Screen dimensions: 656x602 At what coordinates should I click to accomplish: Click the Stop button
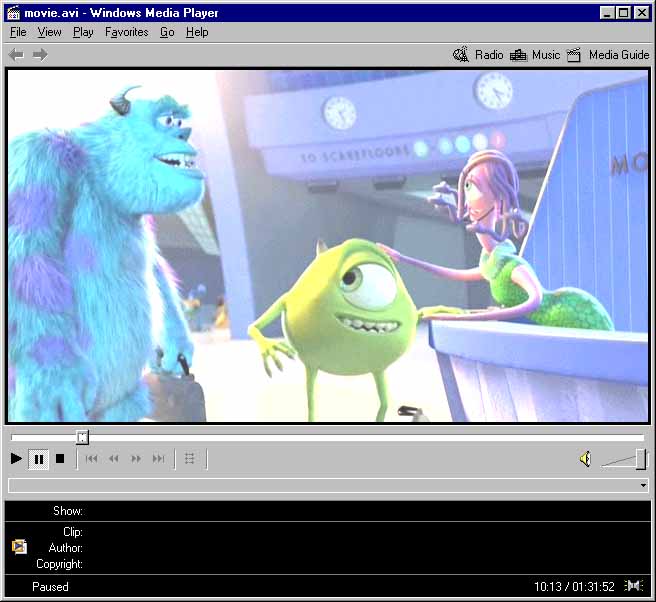(60, 459)
